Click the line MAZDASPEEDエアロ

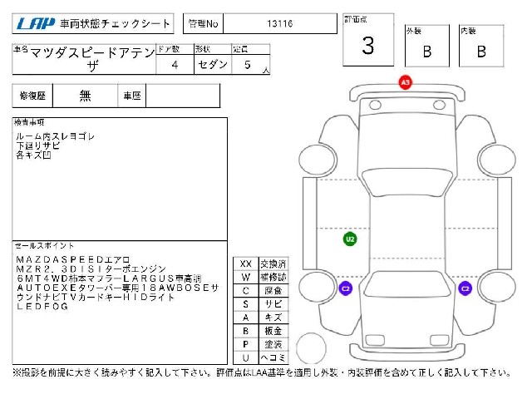(73, 260)
